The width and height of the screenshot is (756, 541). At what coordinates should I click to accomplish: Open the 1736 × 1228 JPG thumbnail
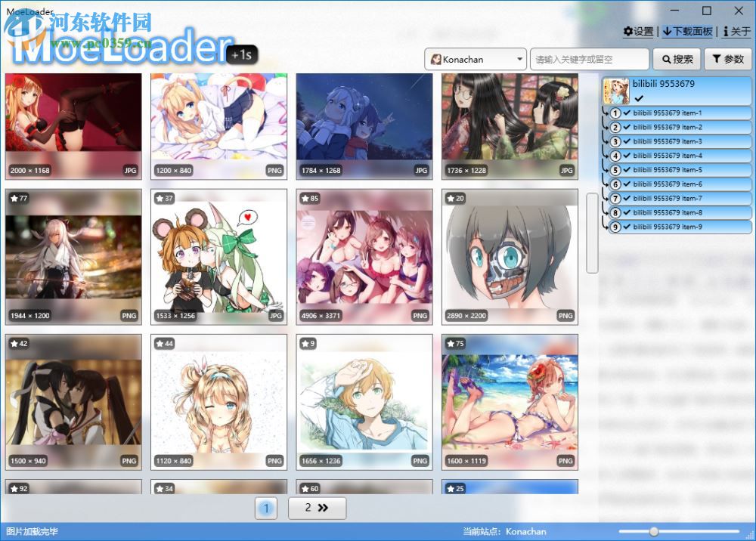[510, 126]
